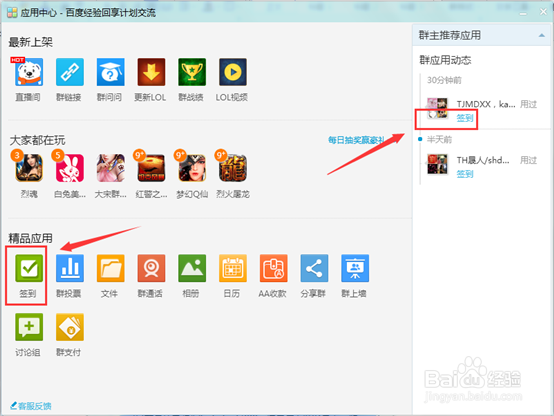Open the 日历 calendar app
This screenshot has width=554, height=416.
(x=233, y=268)
